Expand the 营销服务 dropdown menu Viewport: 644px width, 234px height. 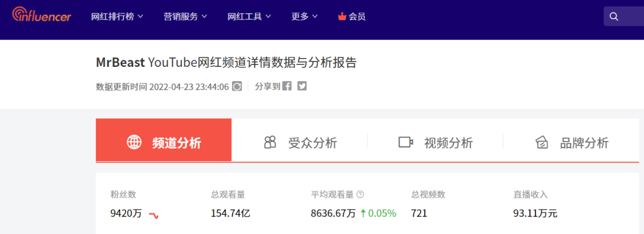point(185,17)
